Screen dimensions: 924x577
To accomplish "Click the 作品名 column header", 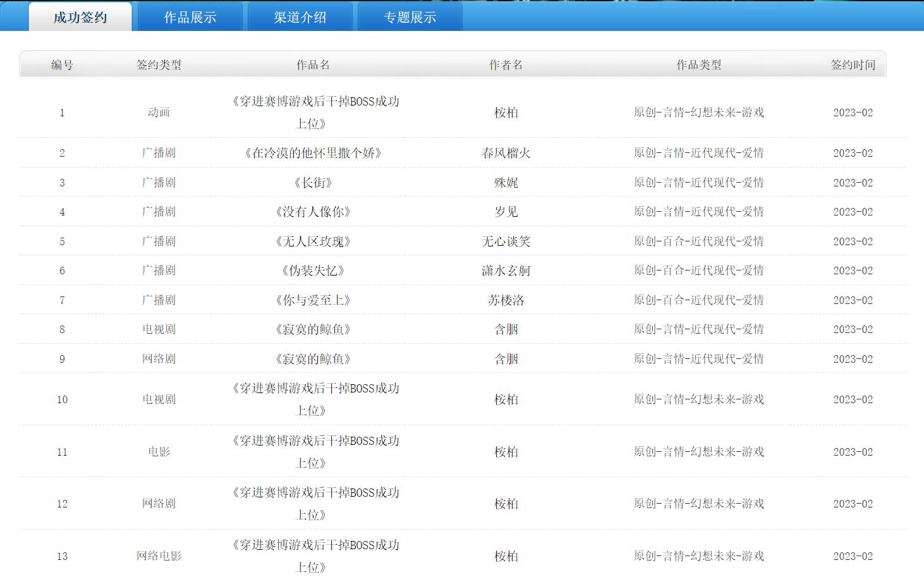I will (x=313, y=64).
